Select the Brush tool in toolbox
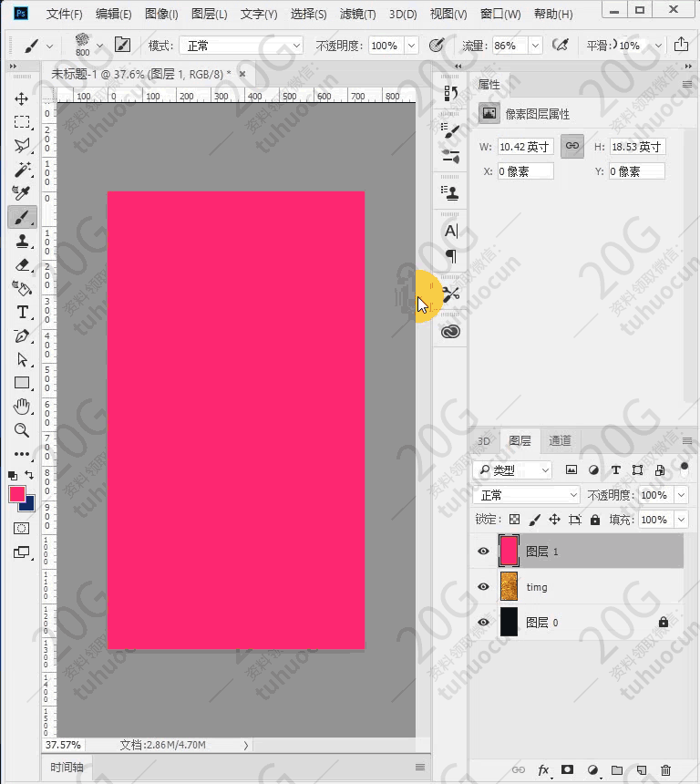 click(x=22, y=218)
